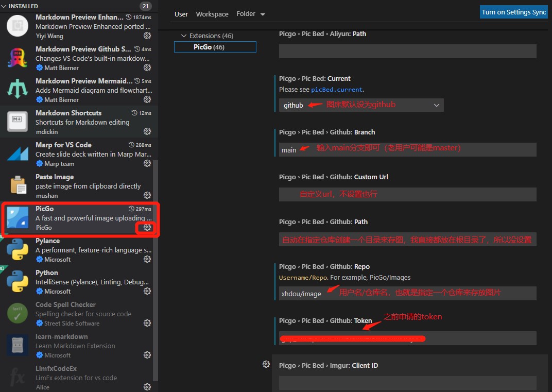Click the Code Spell Checker checkmark icon

pos(18,313)
